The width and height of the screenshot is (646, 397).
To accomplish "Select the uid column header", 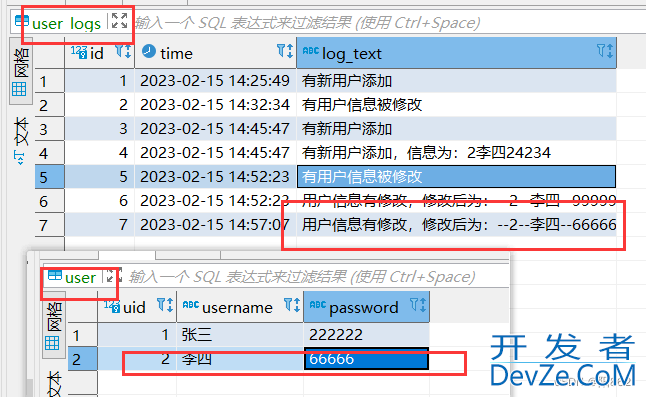I will coord(137,307).
